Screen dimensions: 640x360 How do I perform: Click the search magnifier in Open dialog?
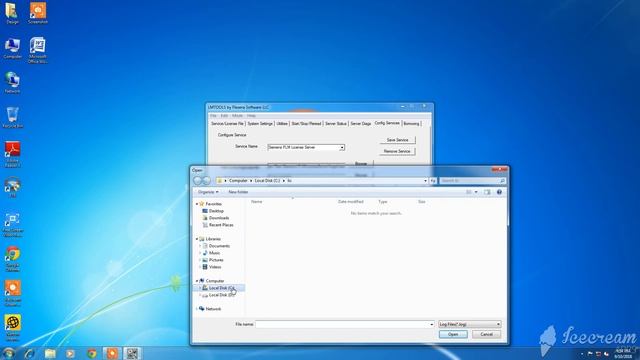pos(502,180)
